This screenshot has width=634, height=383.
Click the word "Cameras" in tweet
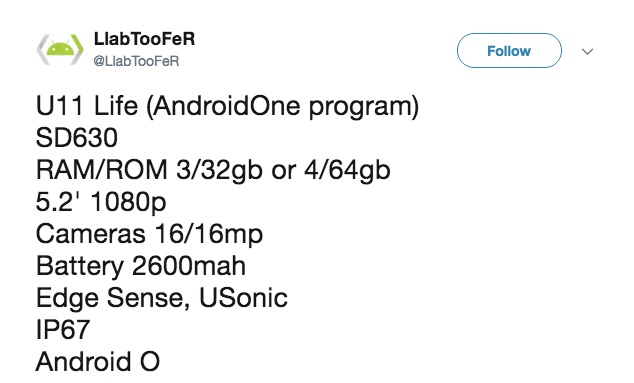(91, 234)
